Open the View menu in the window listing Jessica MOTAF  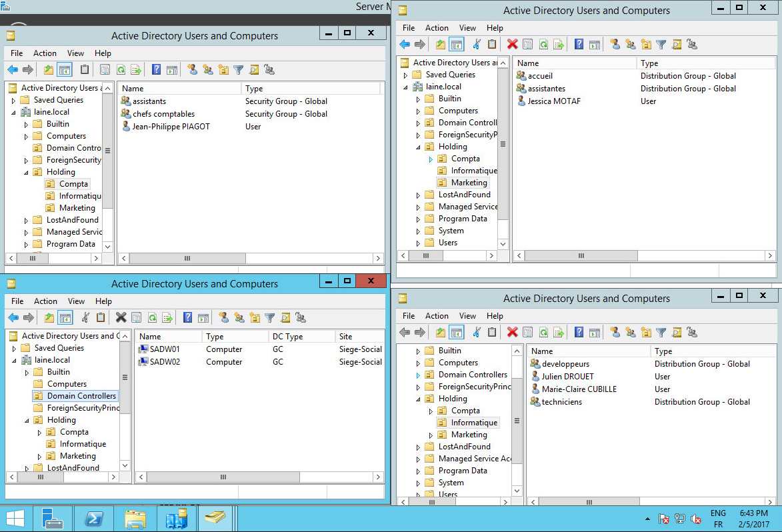pyautogui.click(x=467, y=28)
